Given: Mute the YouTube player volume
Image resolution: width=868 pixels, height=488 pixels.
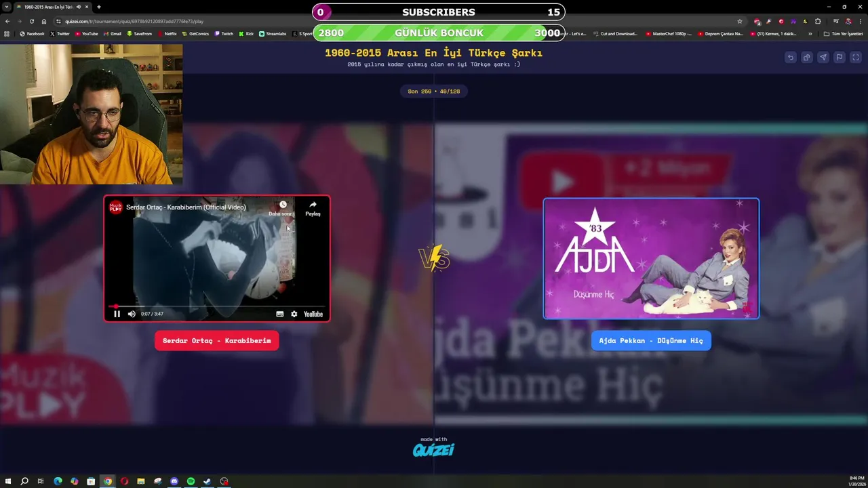Looking at the screenshot, I should click(x=132, y=314).
